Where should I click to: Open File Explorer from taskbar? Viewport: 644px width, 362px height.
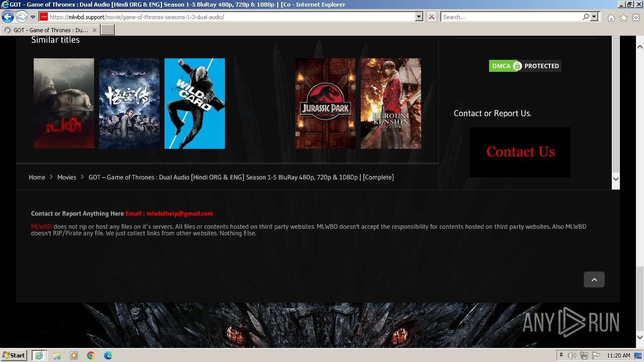57,355
